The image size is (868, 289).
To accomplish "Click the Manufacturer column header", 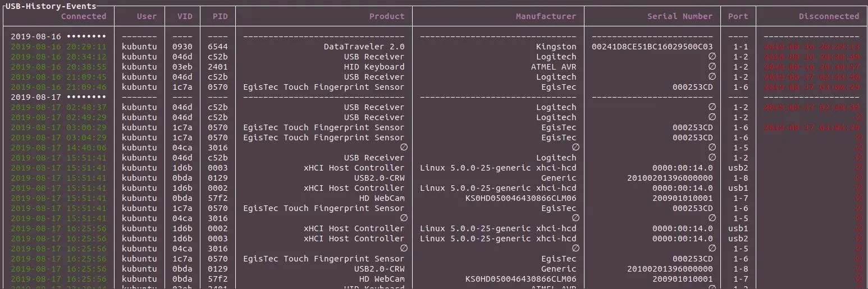I will click(x=546, y=16).
